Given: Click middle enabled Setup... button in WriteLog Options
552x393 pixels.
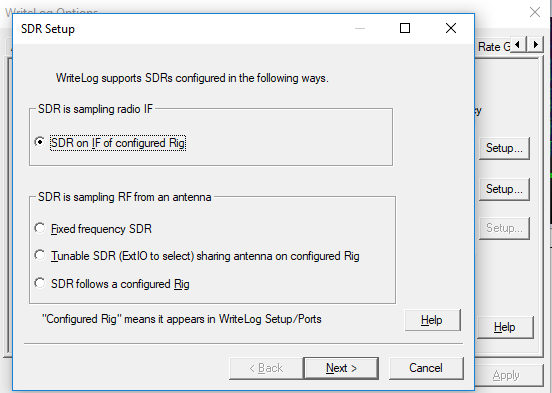Looking at the screenshot, I should click(x=504, y=189).
